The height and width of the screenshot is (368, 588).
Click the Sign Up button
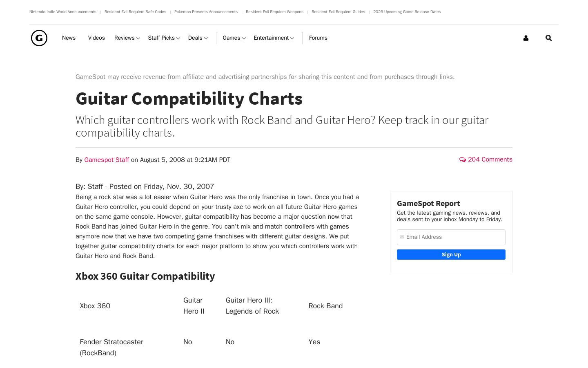tap(451, 254)
